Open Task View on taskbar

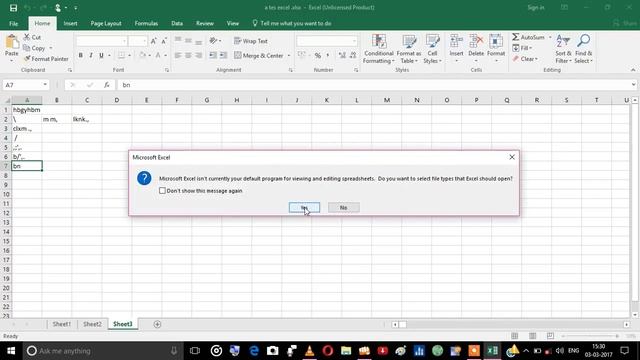click(x=195, y=351)
